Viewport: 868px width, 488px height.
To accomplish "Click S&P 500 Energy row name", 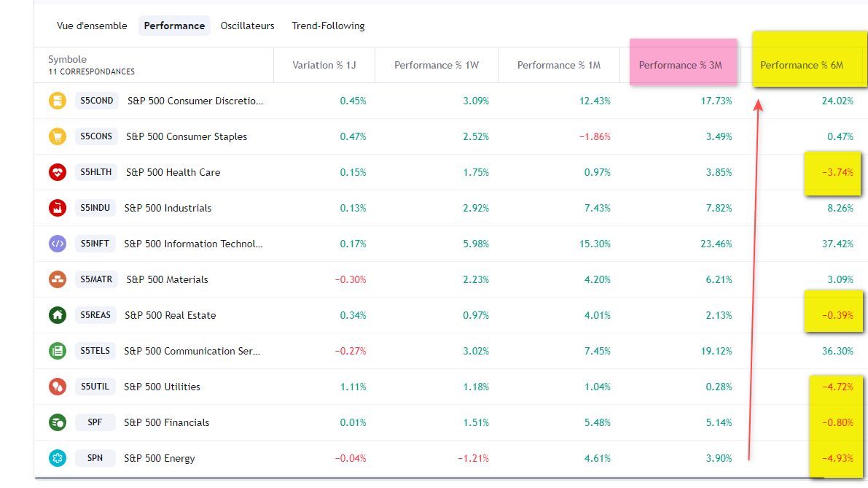I will point(160,458).
